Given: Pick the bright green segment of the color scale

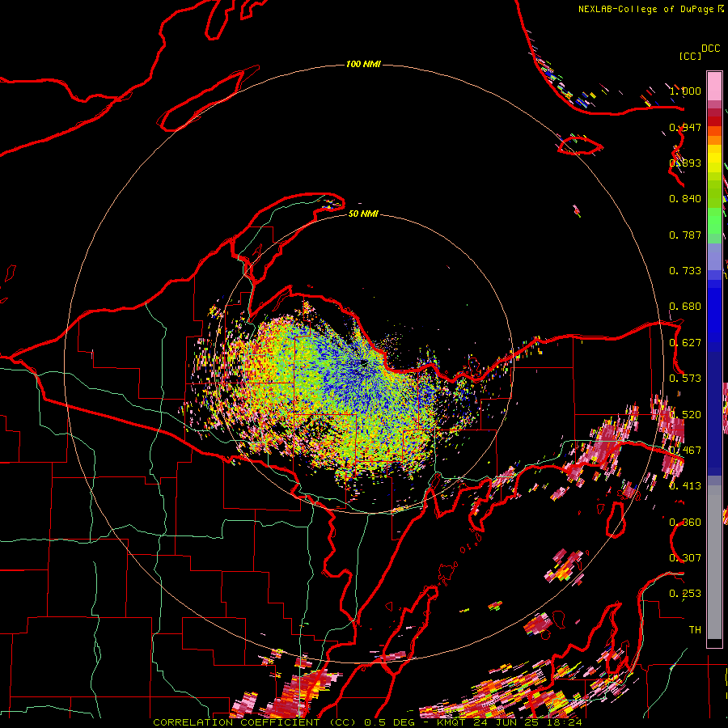Looking at the screenshot, I should tap(714, 220).
